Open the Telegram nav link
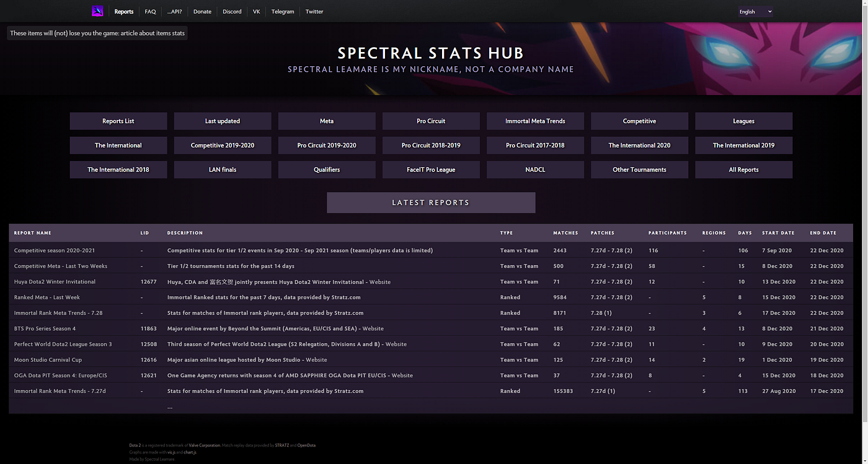Screen dimensions: 868x464 tap(283, 12)
